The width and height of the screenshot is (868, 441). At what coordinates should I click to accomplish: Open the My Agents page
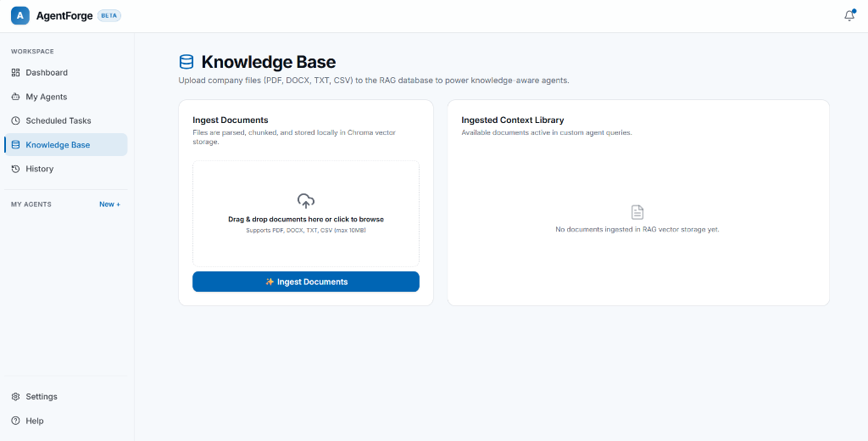[x=66, y=97]
